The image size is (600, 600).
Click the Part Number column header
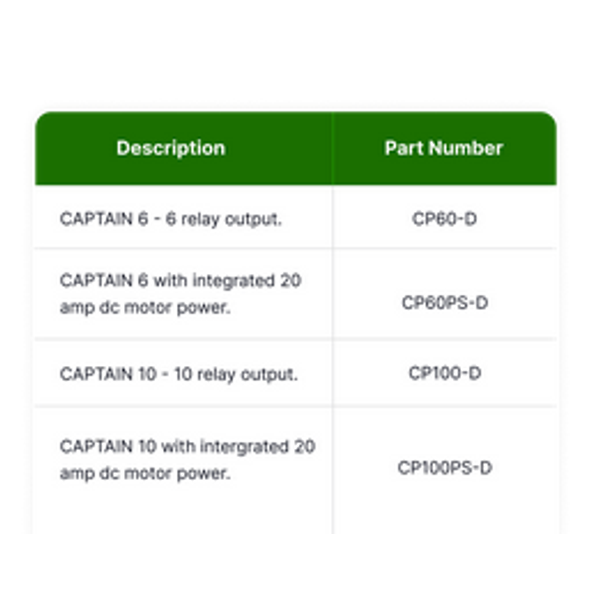tap(443, 148)
